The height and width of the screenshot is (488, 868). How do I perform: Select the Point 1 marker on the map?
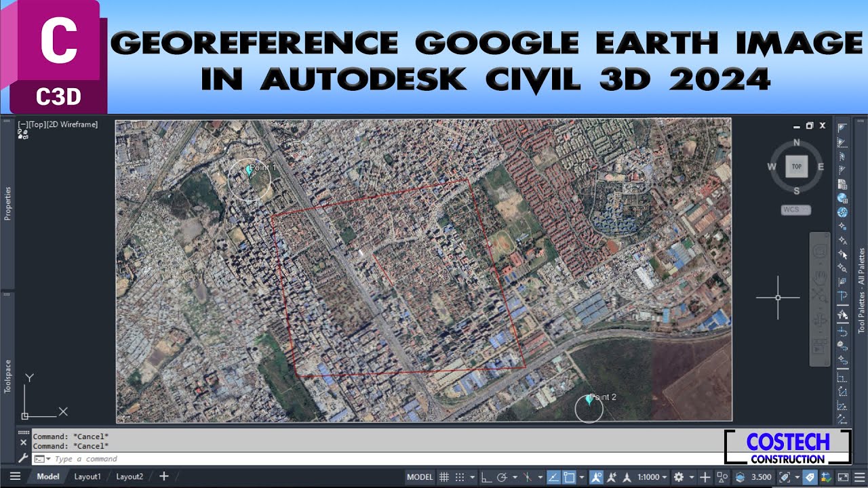click(x=249, y=172)
